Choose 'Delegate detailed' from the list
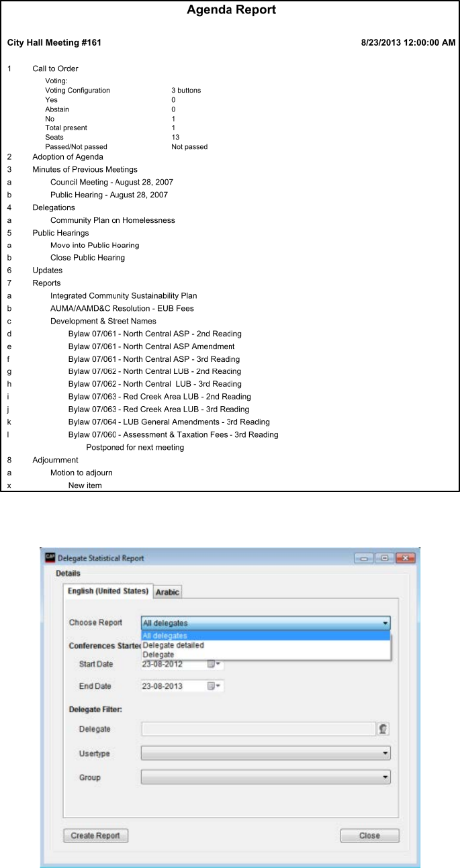 click(266, 645)
